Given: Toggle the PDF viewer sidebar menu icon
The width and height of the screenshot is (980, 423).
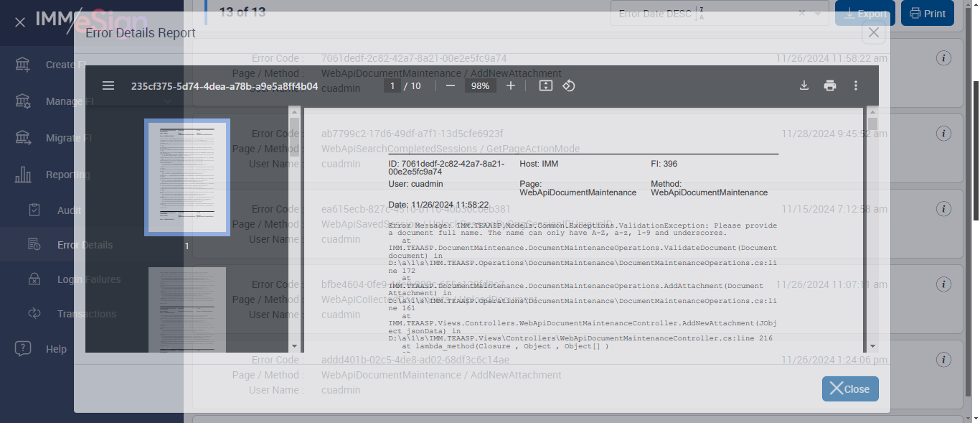Looking at the screenshot, I should click(x=108, y=85).
